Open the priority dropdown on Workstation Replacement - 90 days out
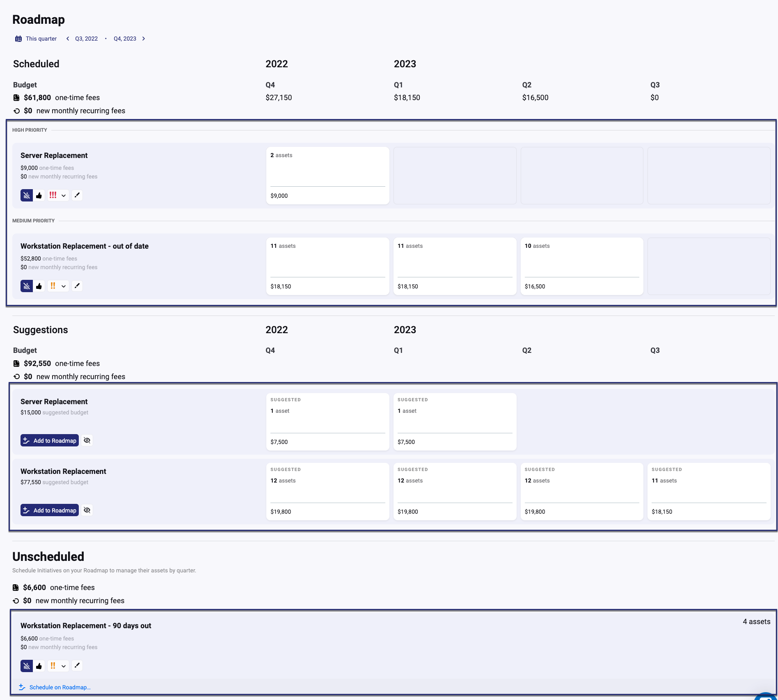 click(x=64, y=666)
